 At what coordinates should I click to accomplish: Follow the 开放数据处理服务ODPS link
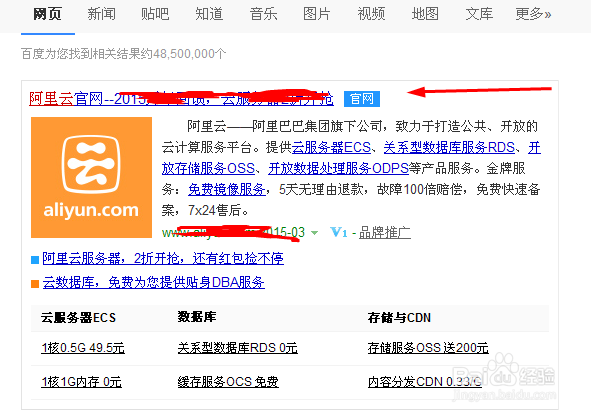[338, 168]
